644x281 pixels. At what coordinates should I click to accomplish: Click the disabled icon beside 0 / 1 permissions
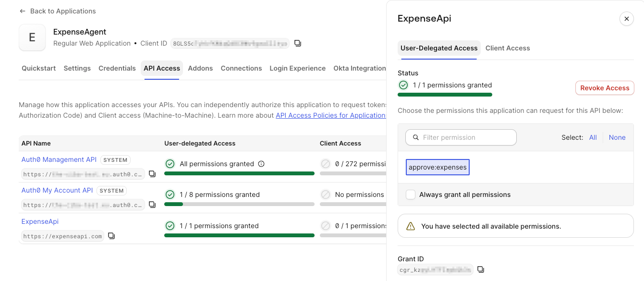point(326,226)
